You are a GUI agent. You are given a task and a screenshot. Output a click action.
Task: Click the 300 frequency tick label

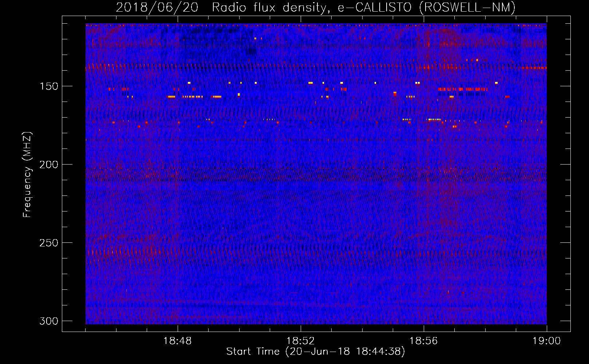(x=49, y=321)
